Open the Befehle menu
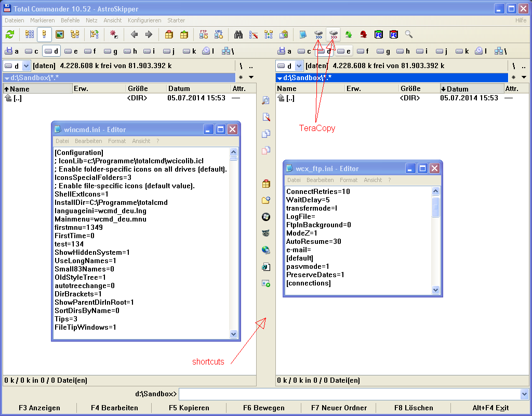This screenshot has width=532, height=416. pyautogui.click(x=70, y=20)
